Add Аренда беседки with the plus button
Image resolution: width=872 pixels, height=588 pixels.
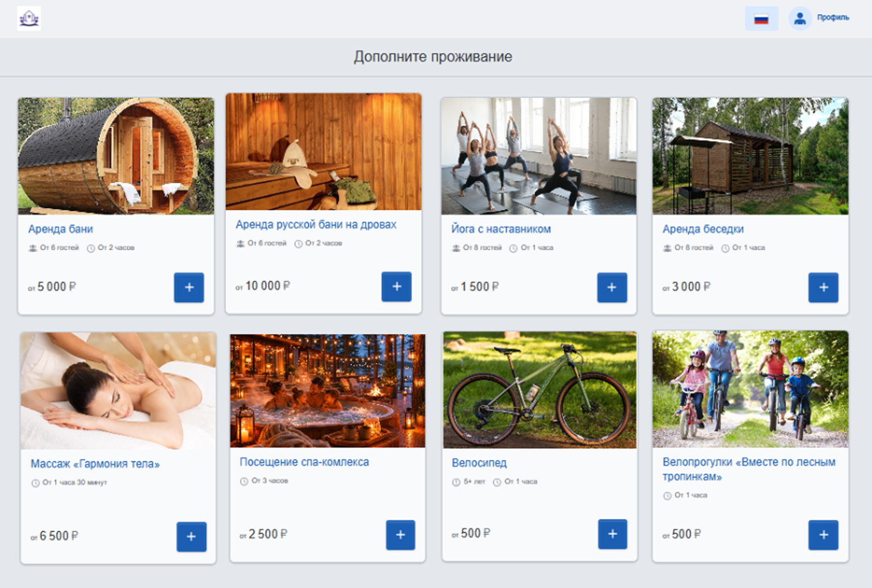click(824, 288)
